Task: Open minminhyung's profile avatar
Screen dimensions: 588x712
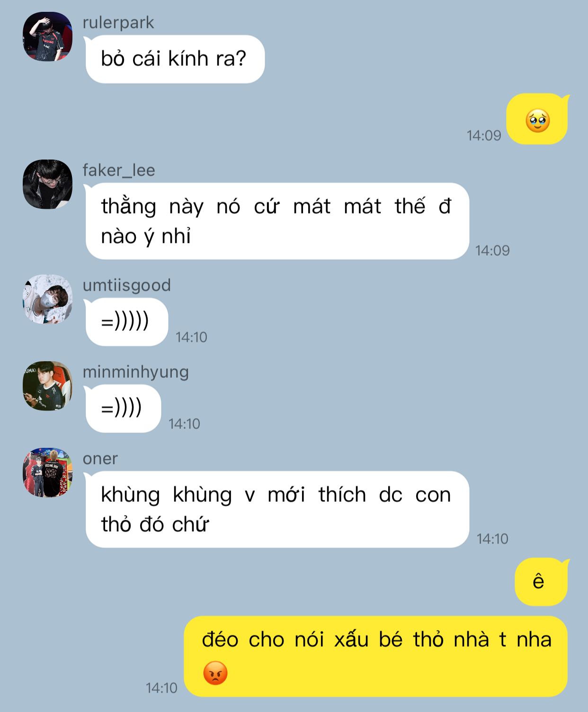Action: [x=47, y=386]
